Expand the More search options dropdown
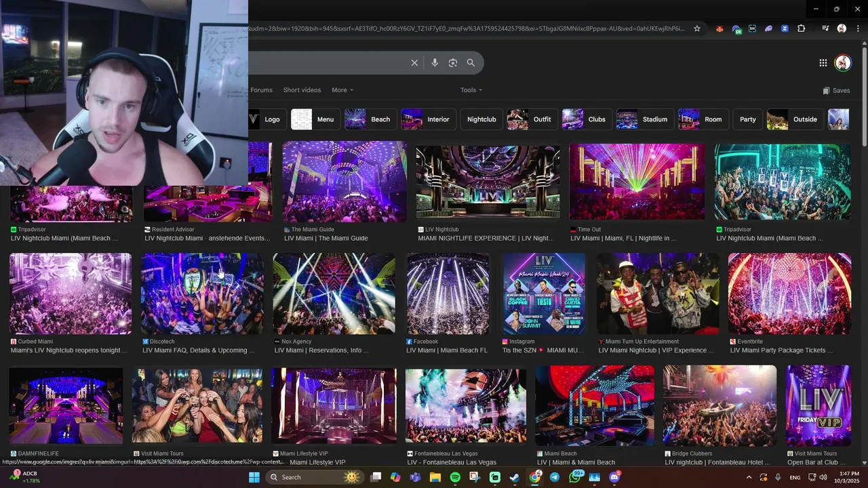Viewport: 868px width, 488px height. pos(342,90)
